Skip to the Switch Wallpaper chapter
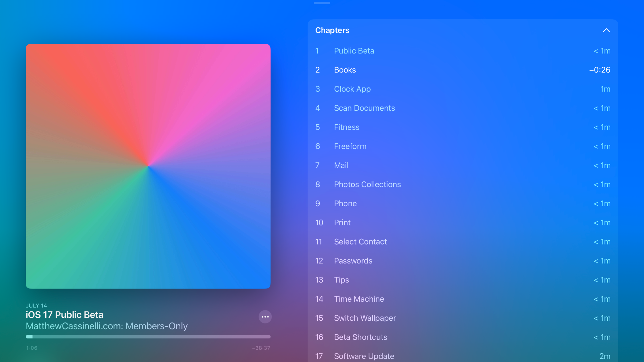Image resolution: width=644 pixels, height=362 pixels. (x=463, y=318)
